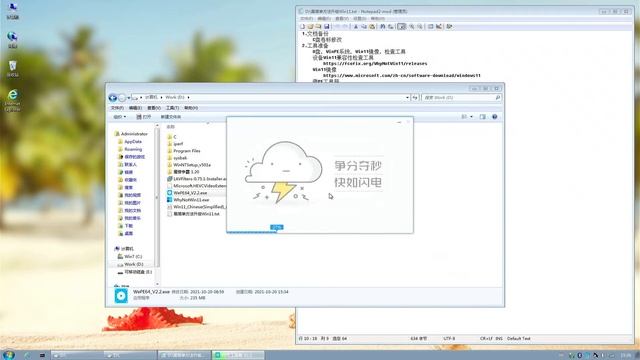
Task: Click the WePE installer taskbar button
Action: click(x=238, y=355)
